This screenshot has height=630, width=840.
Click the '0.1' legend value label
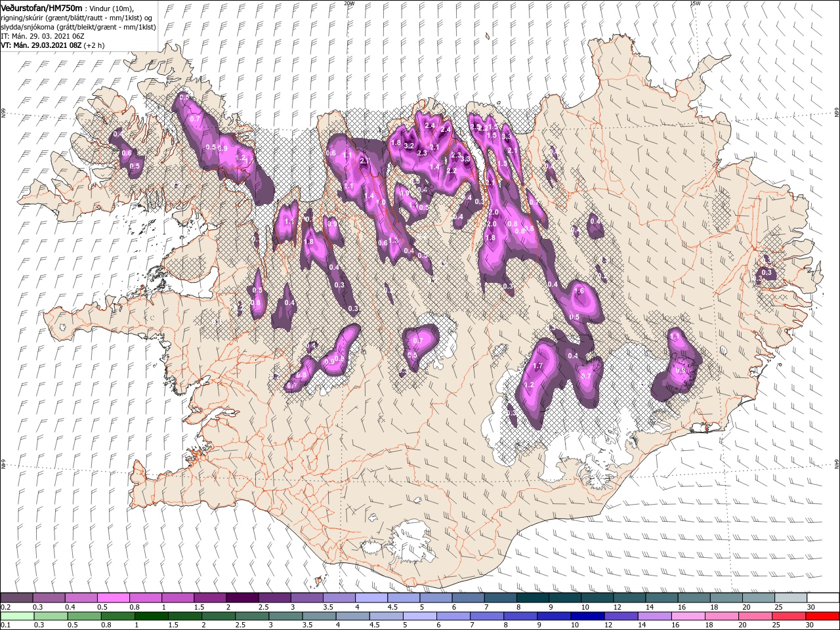[5, 625]
